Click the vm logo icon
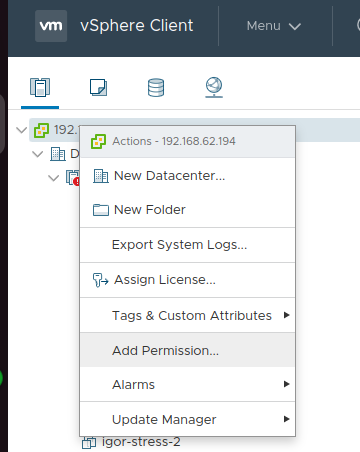 (51, 26)
